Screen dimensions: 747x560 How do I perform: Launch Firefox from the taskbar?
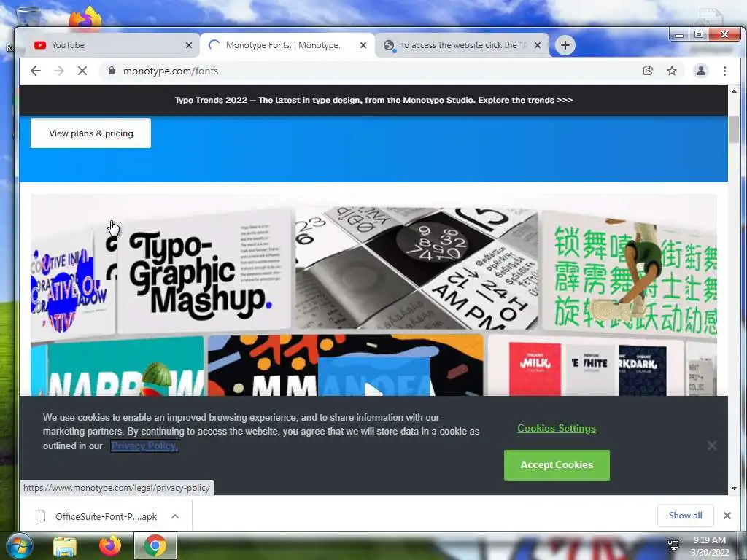pos(110,545)
